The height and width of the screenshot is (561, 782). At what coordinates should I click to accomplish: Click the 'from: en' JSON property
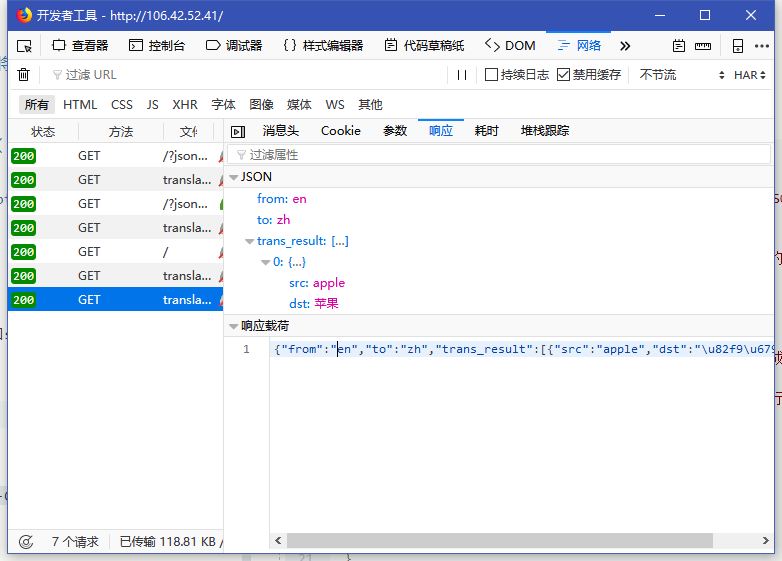click(282, 199)
